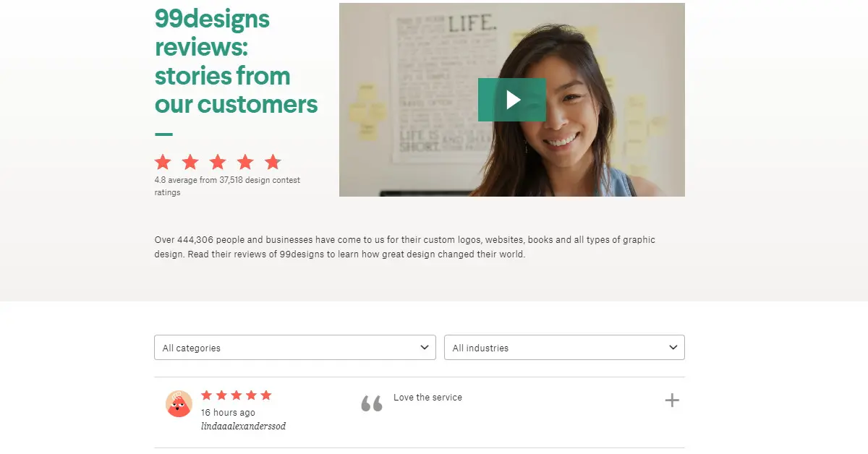The width and height of the screenshot is (868, 454).
Task: Click lindaaalexanderssod's avatar icon
Action: pyautogui.click(x=179, y=403)
